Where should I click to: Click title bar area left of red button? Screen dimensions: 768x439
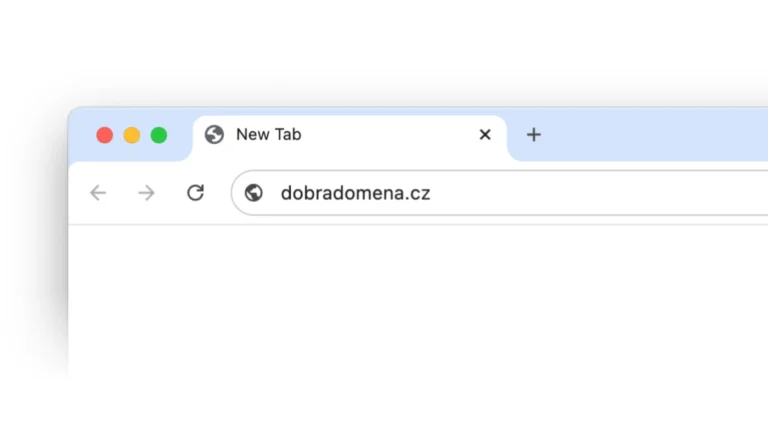point(82,135)
